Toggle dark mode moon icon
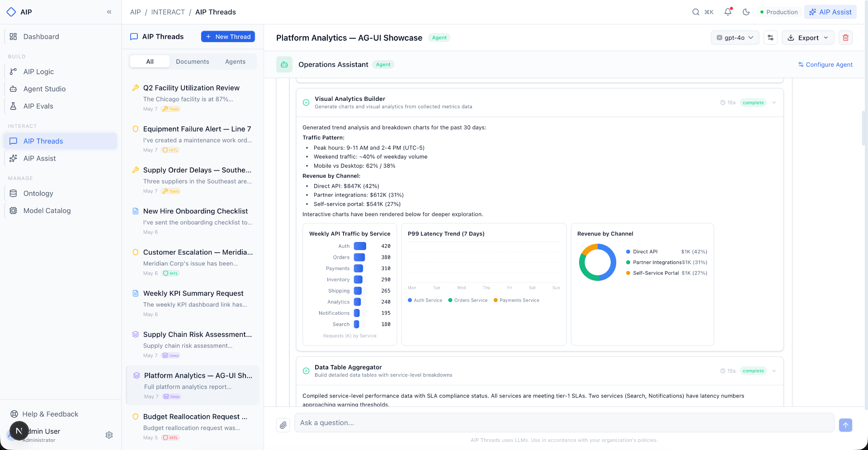Screen dimensions: 868x450 coord(746,12)
